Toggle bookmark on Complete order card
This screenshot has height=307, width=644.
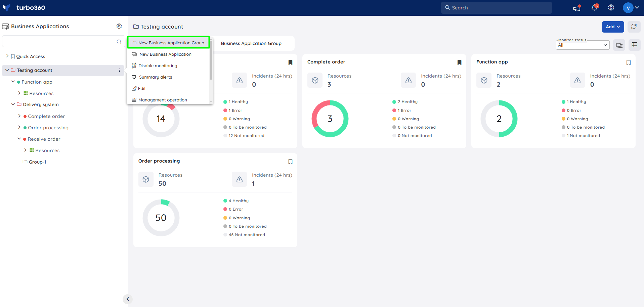coord(460,62)
